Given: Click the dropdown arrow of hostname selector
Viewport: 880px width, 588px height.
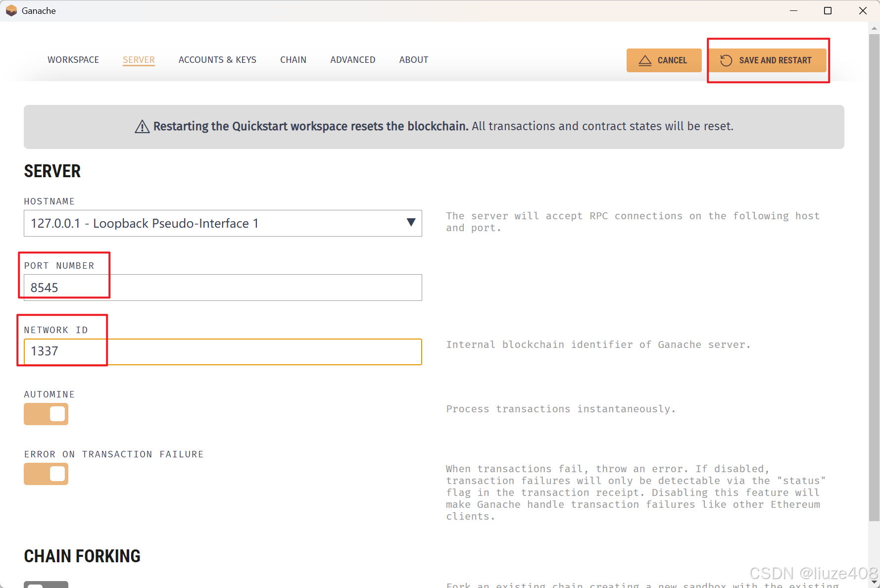Looking at the screenshot, I should pos(411,223).
